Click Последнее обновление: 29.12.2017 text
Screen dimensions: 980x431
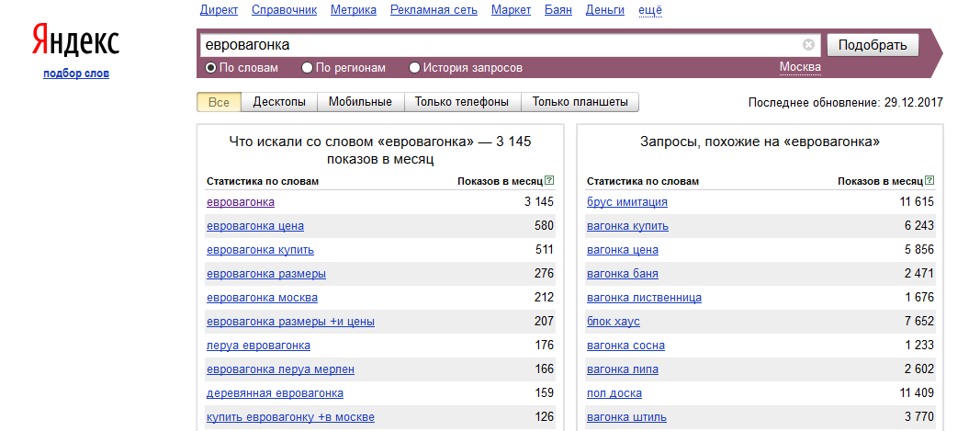pos(846,103)
